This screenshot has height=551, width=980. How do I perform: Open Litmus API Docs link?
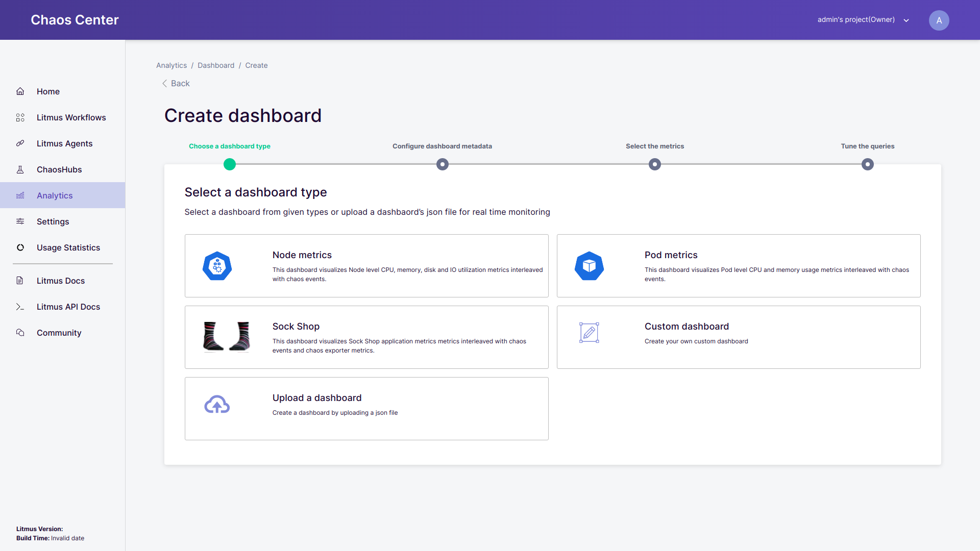coord(68,307)
